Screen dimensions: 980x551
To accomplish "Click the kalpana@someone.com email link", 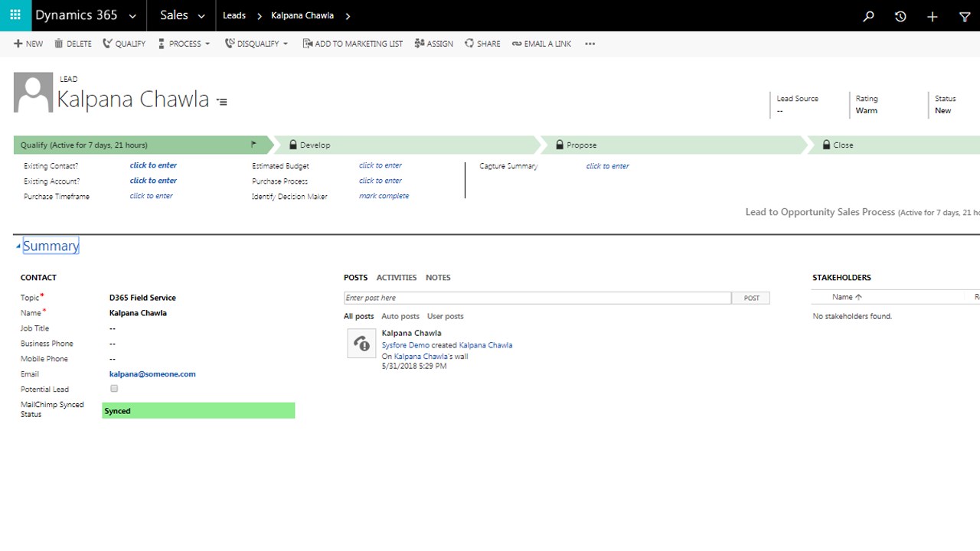I will [x=152, y=374].
